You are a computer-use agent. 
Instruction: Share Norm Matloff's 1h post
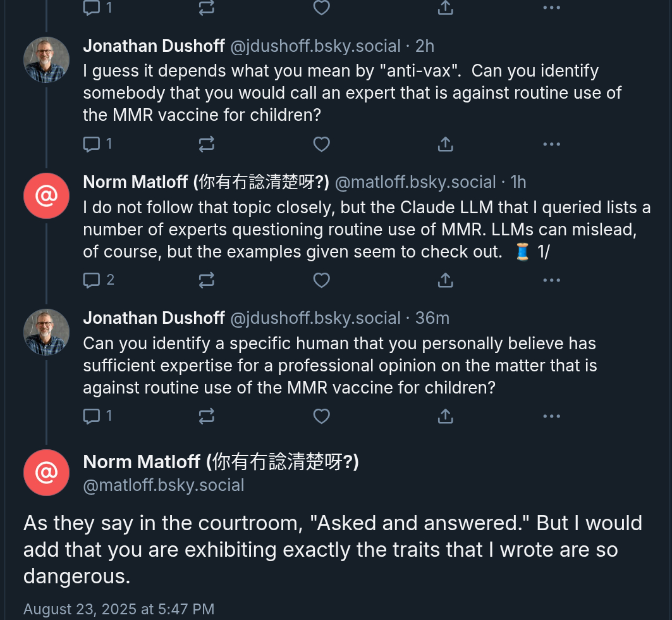[x=446, y=280]
